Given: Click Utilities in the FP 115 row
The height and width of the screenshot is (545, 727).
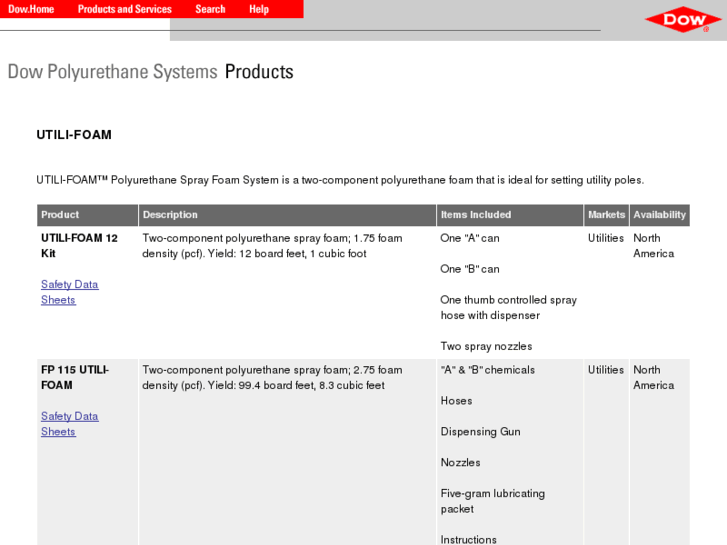Looking at the screenshot, I should [606, 370].
